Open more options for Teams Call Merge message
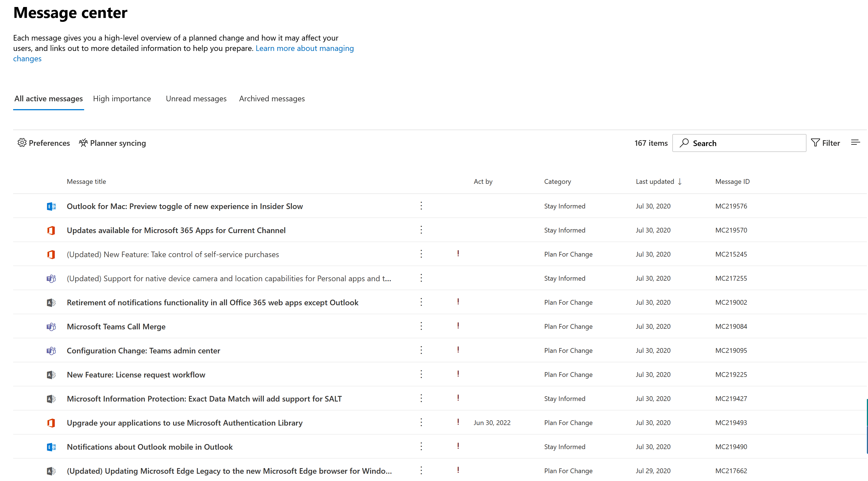 tap(421, 326)
